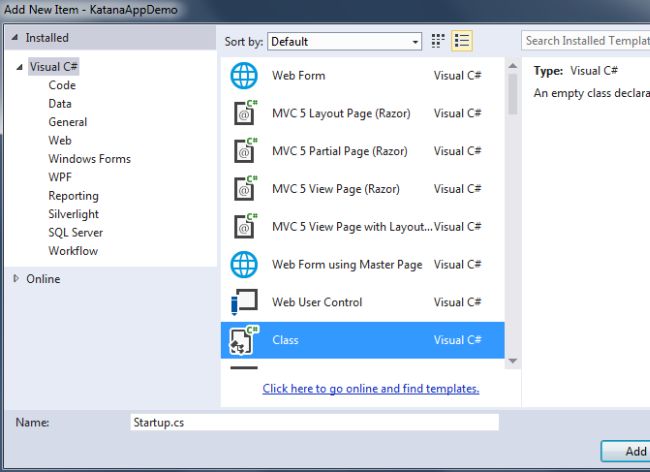Select the Web Form template icon
The width and height of the screenshot is (650, 472).
(x=244, y=75)
